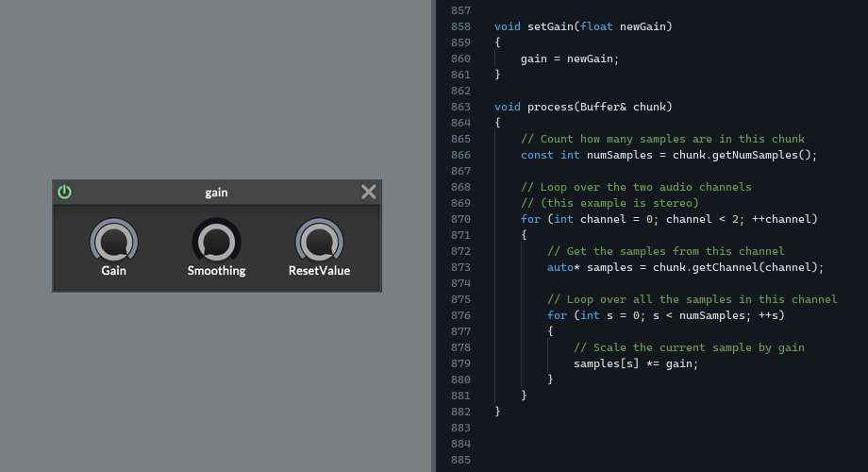868x472 pixels.
Task: Click the 'const int numSamples' declaration line
Action: click(669, 155)
